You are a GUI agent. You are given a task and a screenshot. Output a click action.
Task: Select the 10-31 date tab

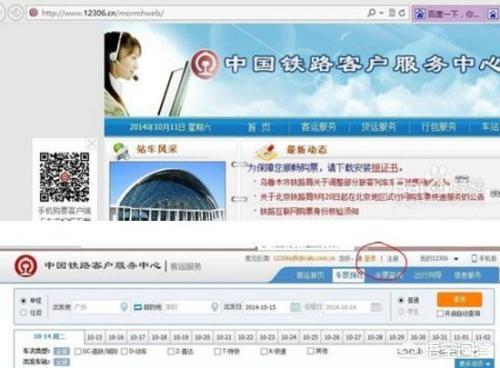(x=440, y=337)
